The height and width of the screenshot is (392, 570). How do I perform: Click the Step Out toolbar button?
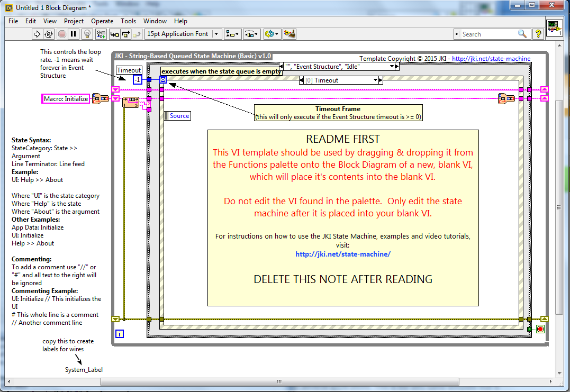point(137,34)
